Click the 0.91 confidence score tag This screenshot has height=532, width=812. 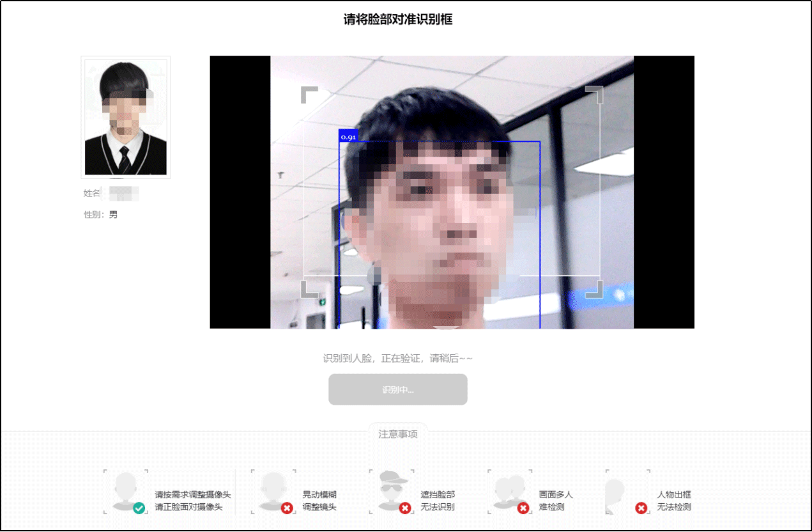(x=348, y=136)
